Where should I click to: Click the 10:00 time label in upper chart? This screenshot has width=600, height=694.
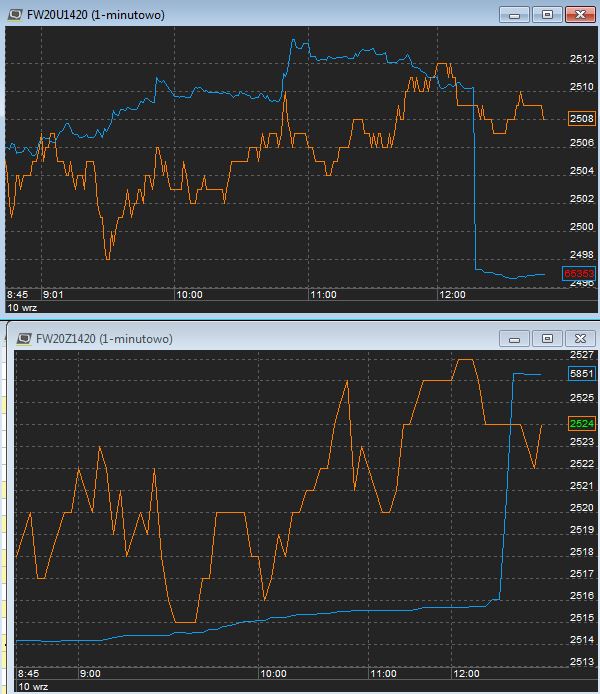click(189, 295)
